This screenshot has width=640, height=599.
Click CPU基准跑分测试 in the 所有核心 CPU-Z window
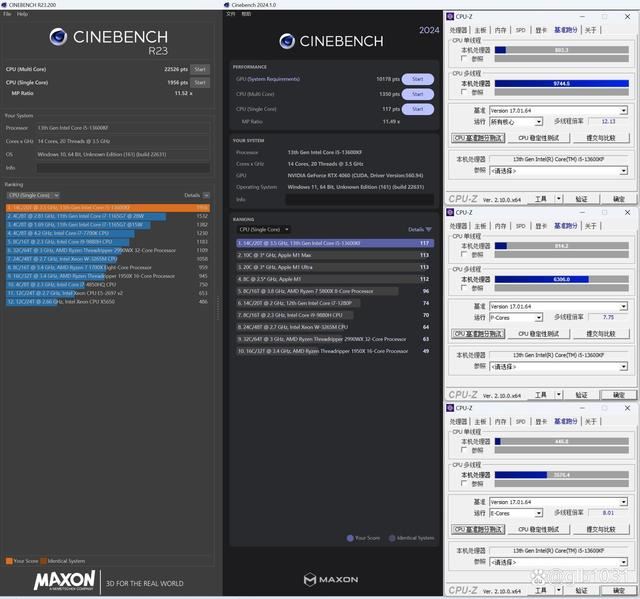coord(478,138)
